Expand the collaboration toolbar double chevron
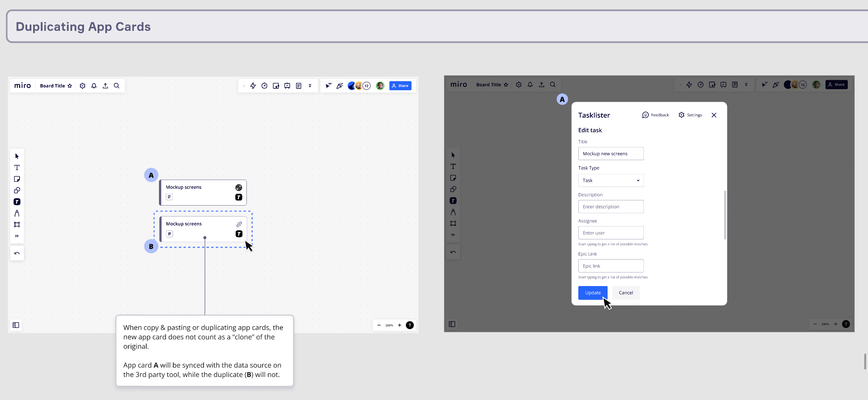The height and width of the screenshot is (400, 868). coord(310,86)
